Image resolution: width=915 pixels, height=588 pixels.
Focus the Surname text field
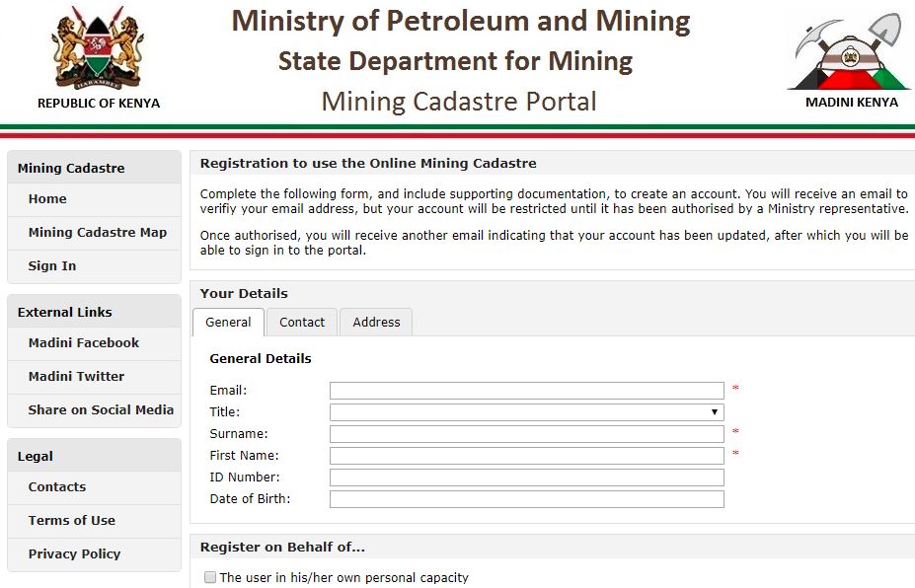(x=526, y=434)
